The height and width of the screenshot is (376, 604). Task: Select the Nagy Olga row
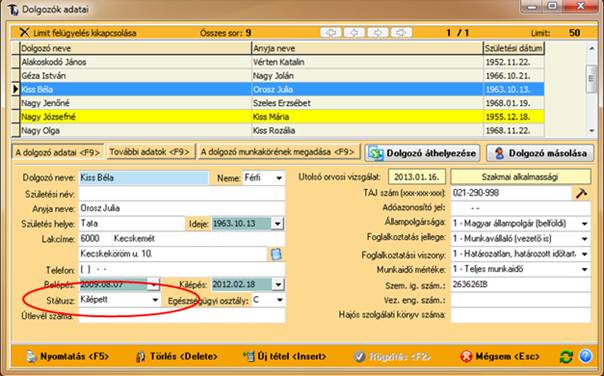(x=282, y=130)
